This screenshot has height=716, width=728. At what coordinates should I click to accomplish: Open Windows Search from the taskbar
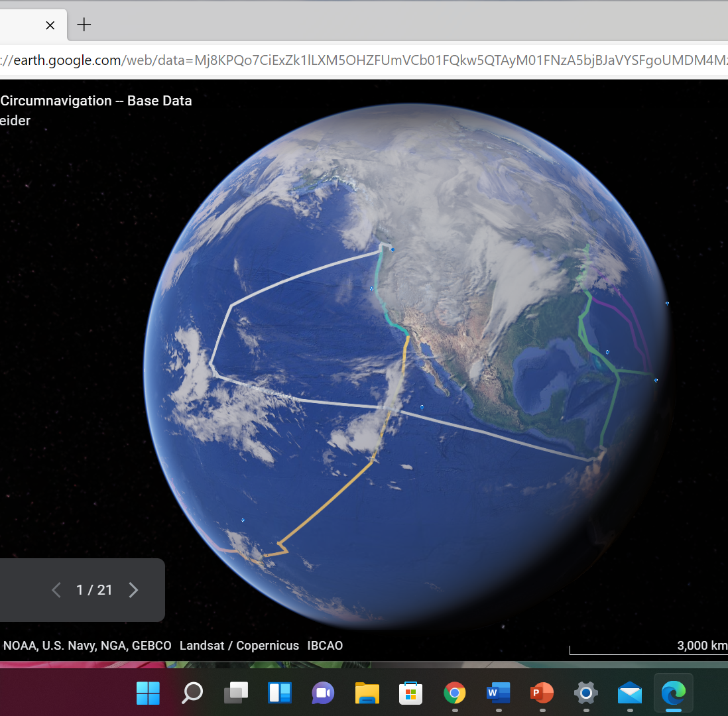click(192, 693)
